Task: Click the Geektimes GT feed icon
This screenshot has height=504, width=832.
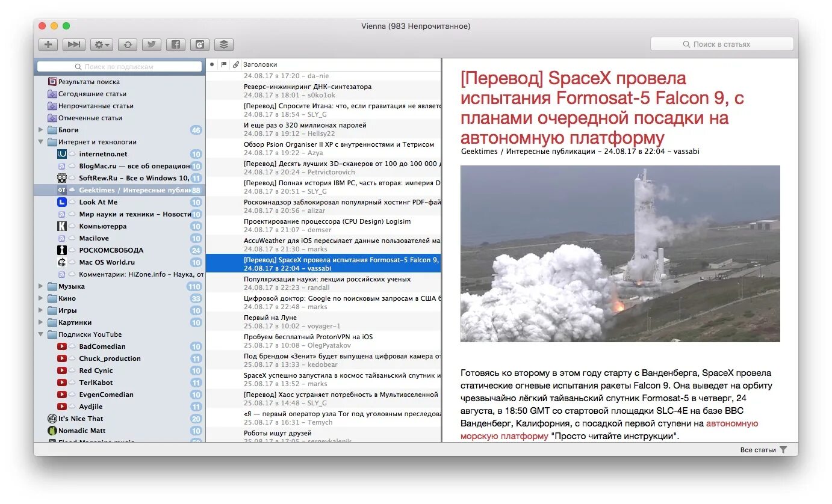Action: click(61, 190)
